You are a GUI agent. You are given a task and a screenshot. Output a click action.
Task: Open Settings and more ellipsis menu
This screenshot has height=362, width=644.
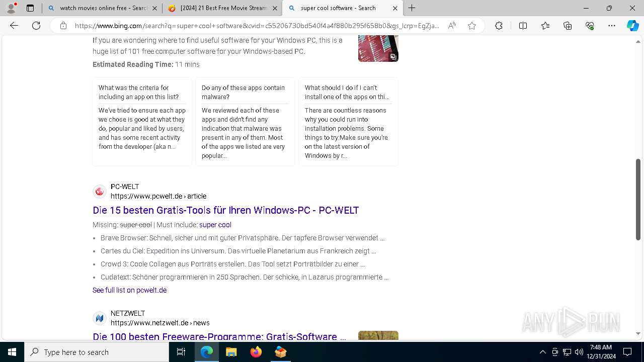(x=612, y=26)
